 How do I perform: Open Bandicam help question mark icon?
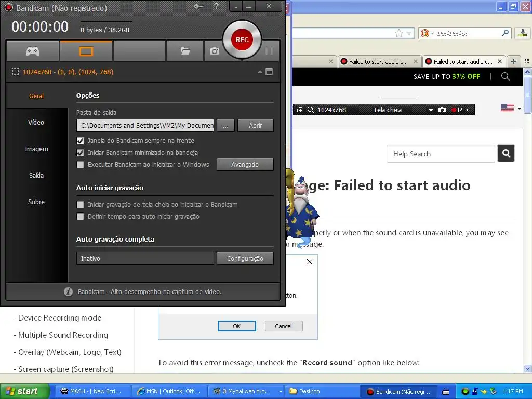coord(216,6)
